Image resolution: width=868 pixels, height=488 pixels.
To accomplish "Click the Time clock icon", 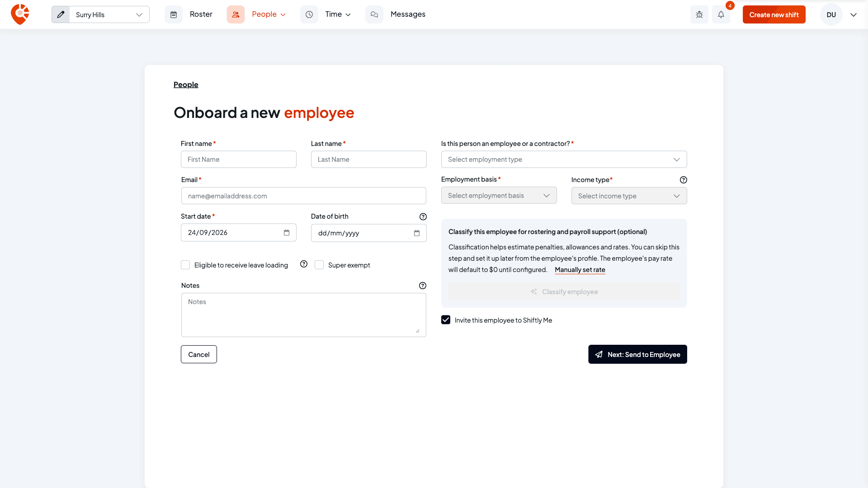I will point(309,14).
